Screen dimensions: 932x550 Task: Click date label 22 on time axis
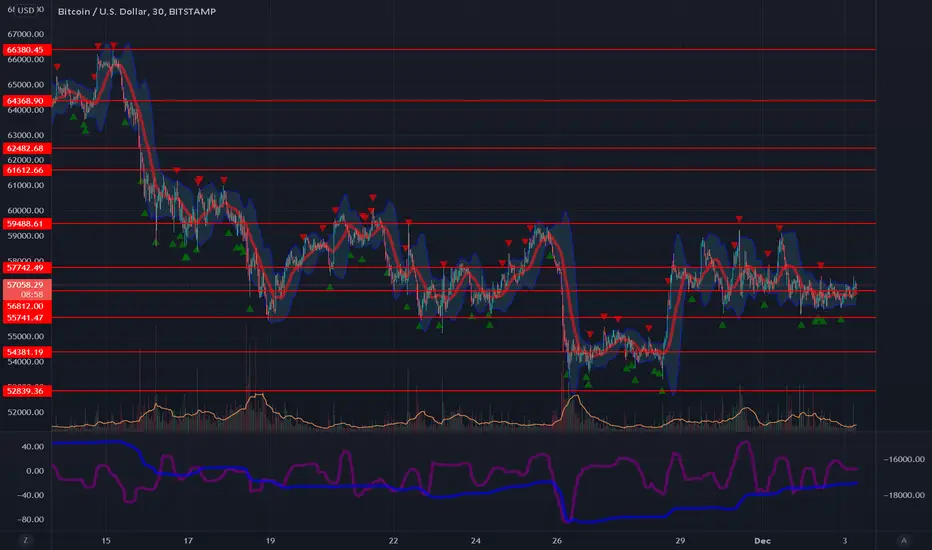(393, 540)
